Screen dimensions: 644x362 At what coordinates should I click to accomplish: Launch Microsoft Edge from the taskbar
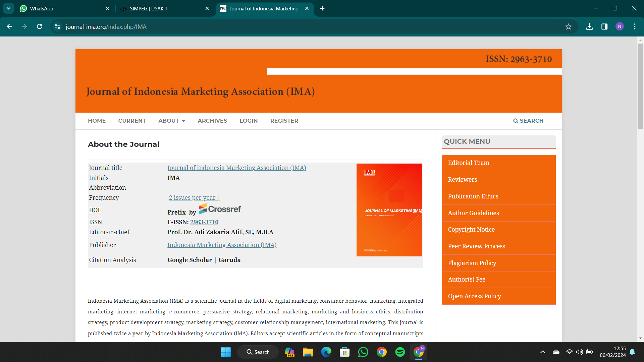click(326, 352)
